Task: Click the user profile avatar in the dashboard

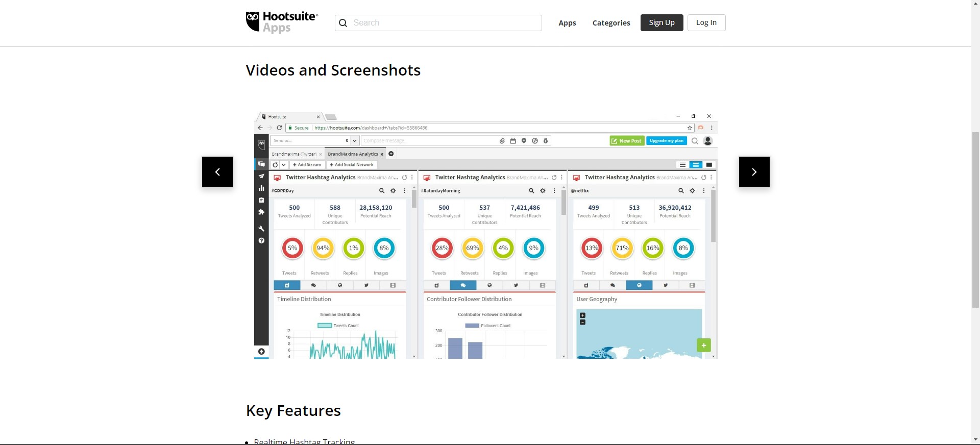Action: click(x=708, y=141)
